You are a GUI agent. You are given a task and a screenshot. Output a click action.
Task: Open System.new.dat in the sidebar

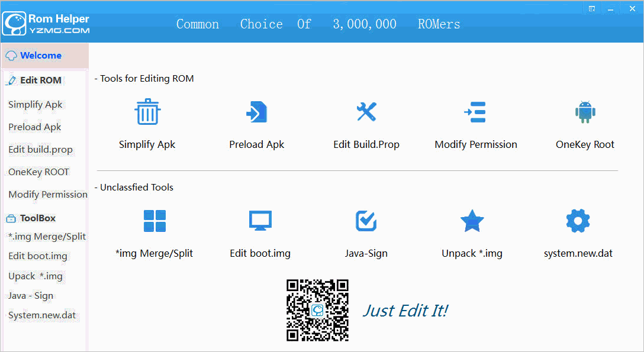pyautogui.click(x=42, y=315)
